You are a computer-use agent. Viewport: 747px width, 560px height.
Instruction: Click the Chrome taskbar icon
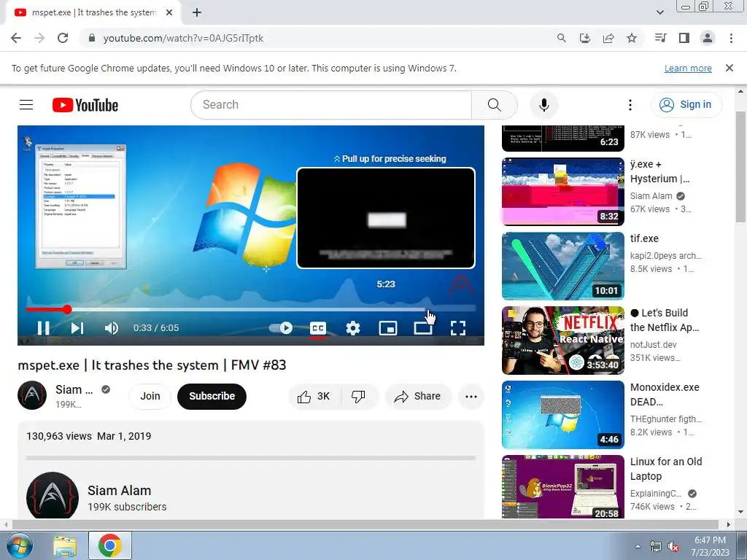(x=109, y=545)
